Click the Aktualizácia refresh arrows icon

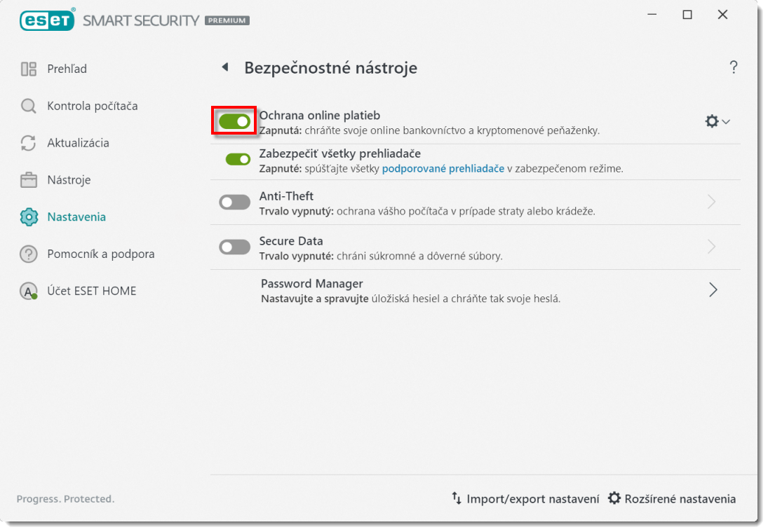(29, 143)
